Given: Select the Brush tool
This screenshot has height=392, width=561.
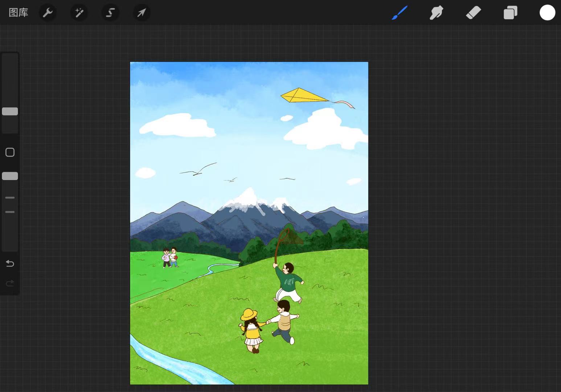Looking at the screenshot, I should click(x=400, y=13).
